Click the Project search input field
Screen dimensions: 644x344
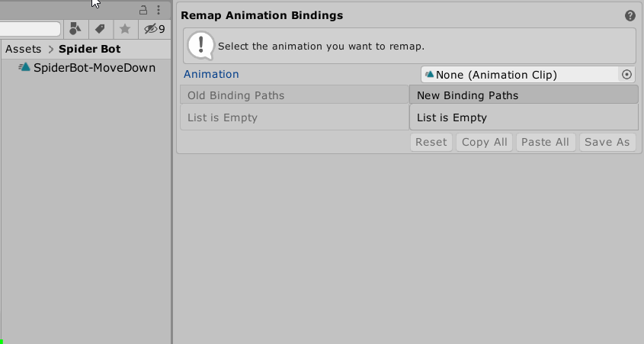(x=30, y=29)
